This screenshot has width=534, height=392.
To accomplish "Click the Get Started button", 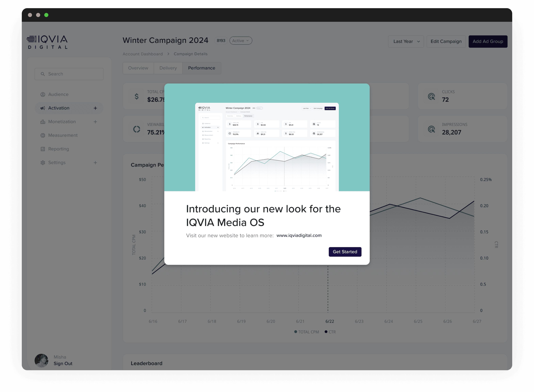I will coord(345,251).
